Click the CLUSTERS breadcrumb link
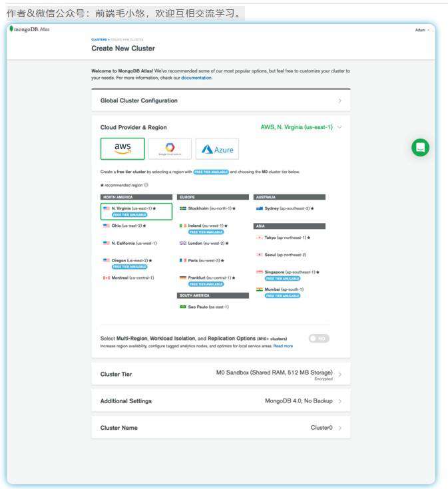The height and width of the screenshot is (489, 448). 99,40
